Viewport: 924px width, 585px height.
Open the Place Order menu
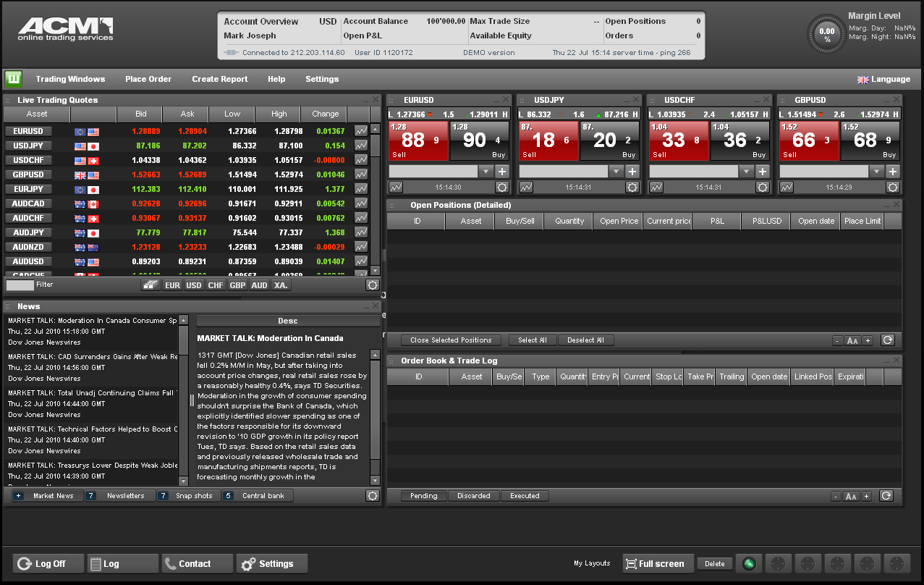pyautogui.click(x=148, y=79)
